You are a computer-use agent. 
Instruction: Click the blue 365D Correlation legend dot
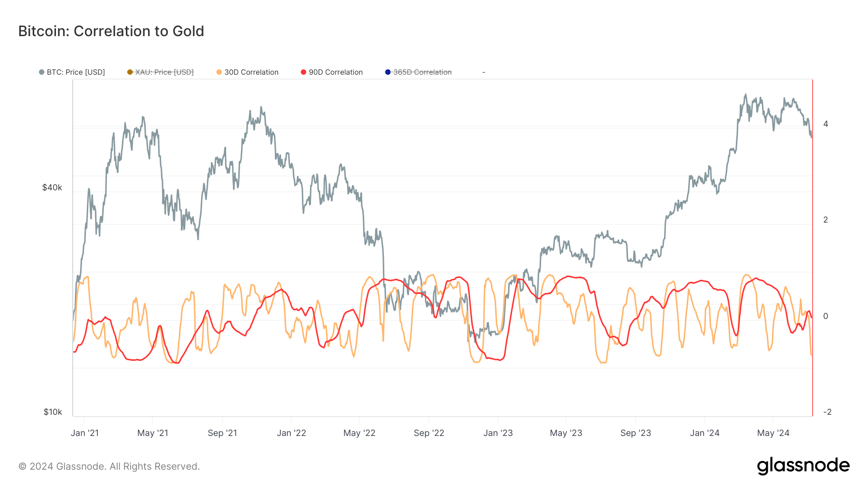pyautogui.click(x=388, y=72)
